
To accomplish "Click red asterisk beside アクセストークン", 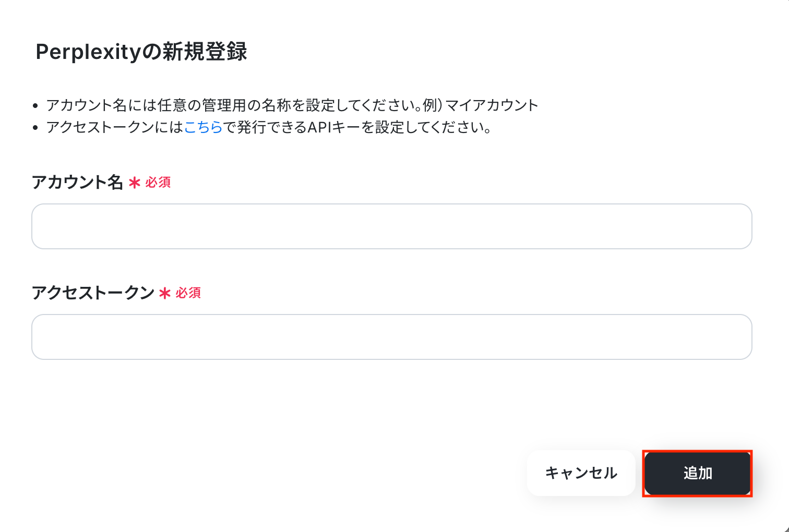I will [165, 293].
